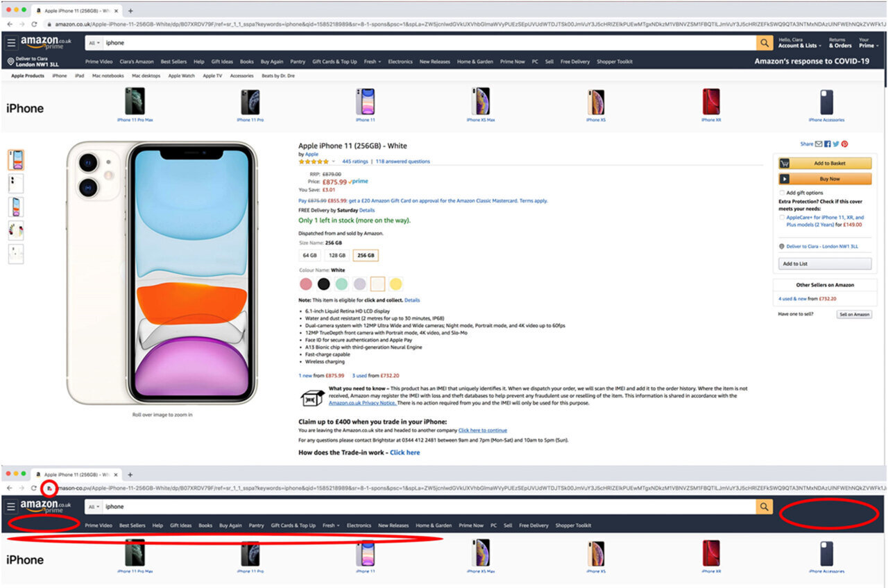Click forward arrow in top browser window
The image size is (888, 588).
coord(22,24)
